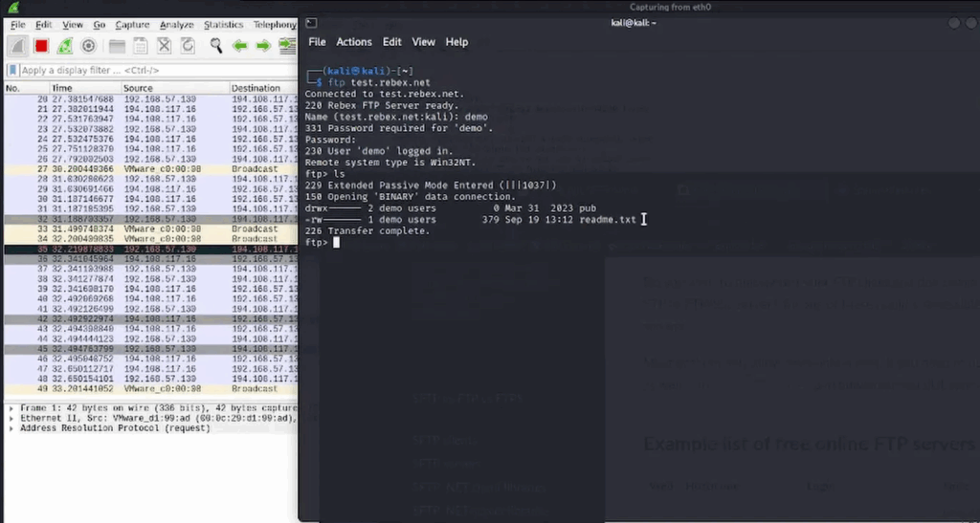Screen dimensions: 980x523
Task: Open the Statistics menu in Wireshark
Action: (223, 25)
